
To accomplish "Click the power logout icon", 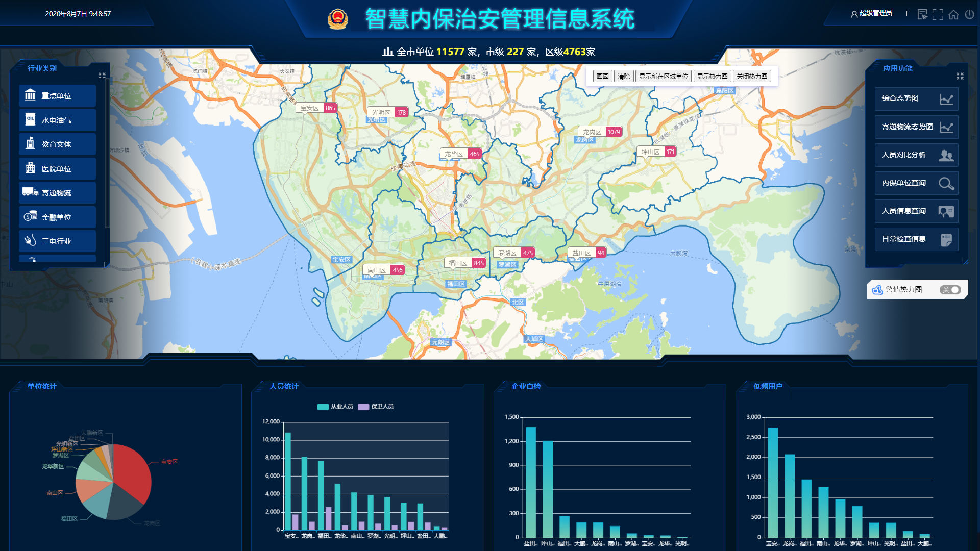I will click(969, 14).
